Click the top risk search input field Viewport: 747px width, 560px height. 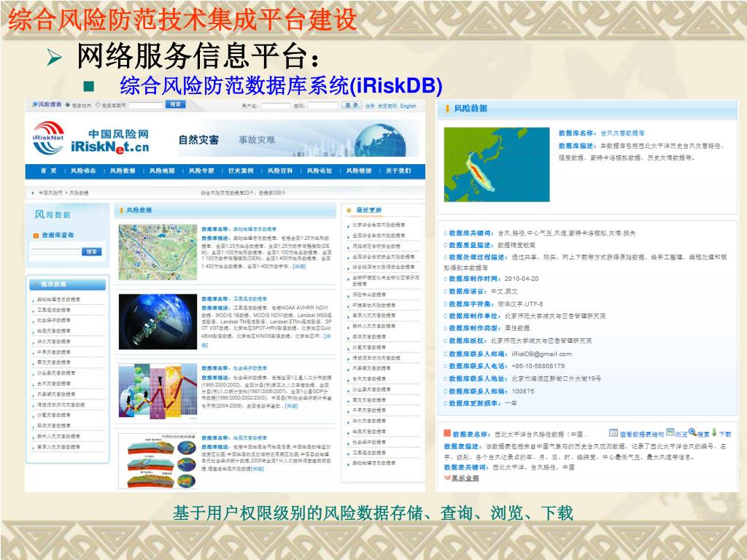pyautogui.click(x=146, y=105)
